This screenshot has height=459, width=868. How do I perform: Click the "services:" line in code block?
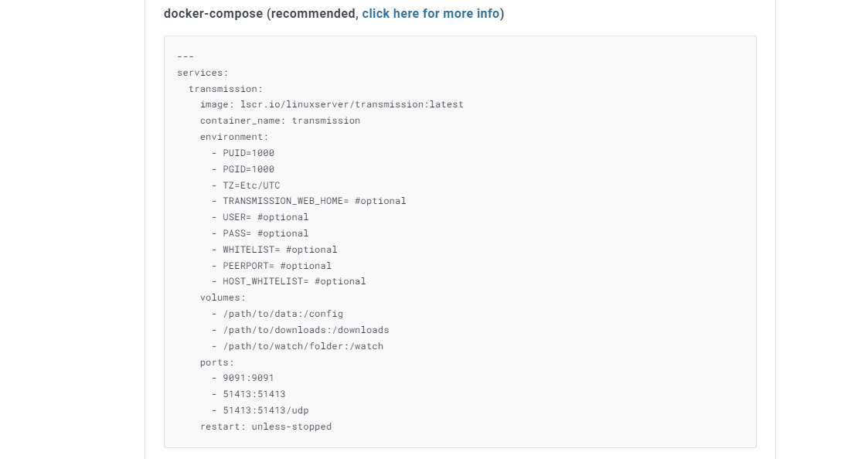(x=203, y=73)
